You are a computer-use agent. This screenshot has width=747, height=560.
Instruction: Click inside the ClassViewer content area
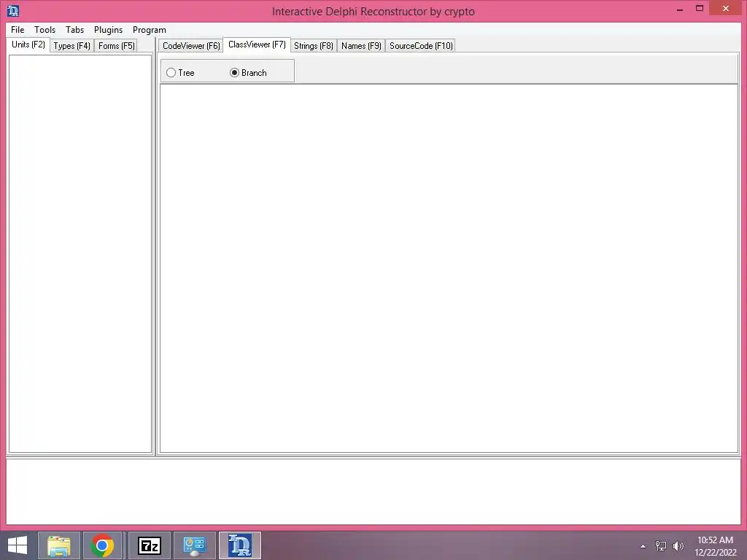(x=449, y=268)
